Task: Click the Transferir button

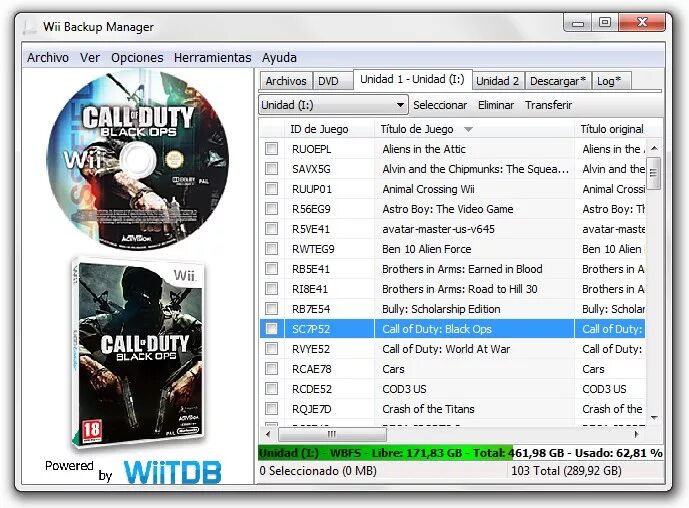Action: coord(548,105)
